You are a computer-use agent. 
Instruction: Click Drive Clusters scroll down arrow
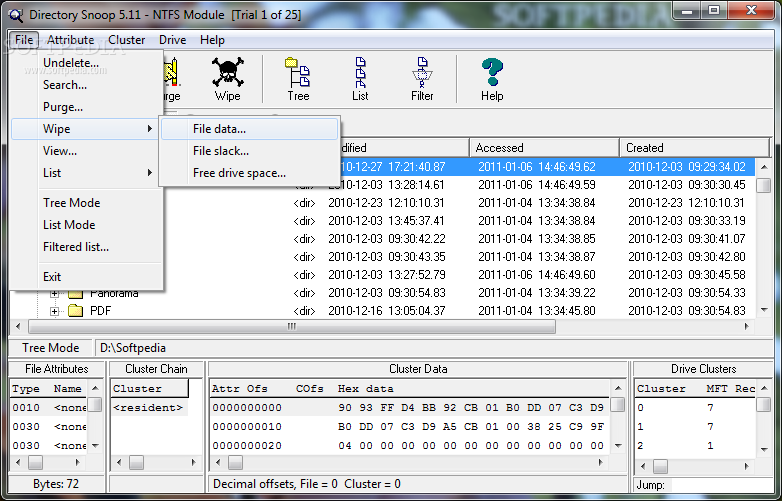point(764,450)
